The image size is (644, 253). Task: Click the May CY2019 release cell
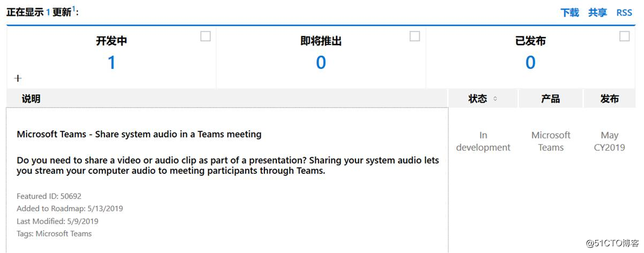(609, 141)
